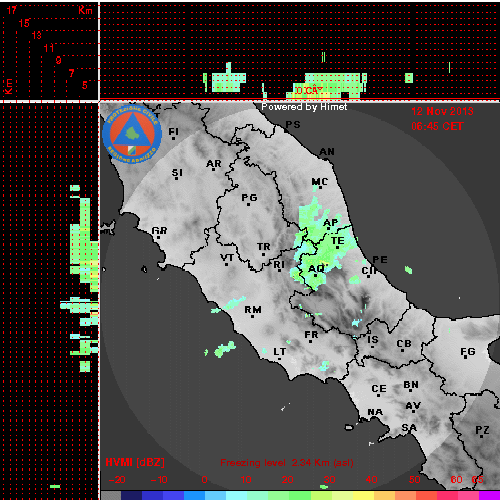This screenshot has width=500, height=500.
Task: Click the 7 altitude axis label
Action: [71, 73]
